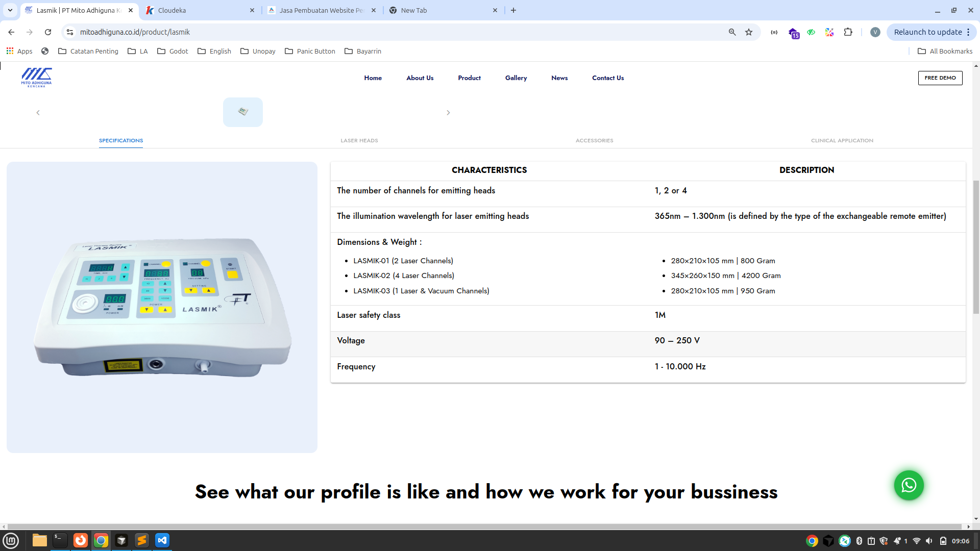
Task: Click the Wi-Fi icon in taskbar
Action: (x=916, y=540)
